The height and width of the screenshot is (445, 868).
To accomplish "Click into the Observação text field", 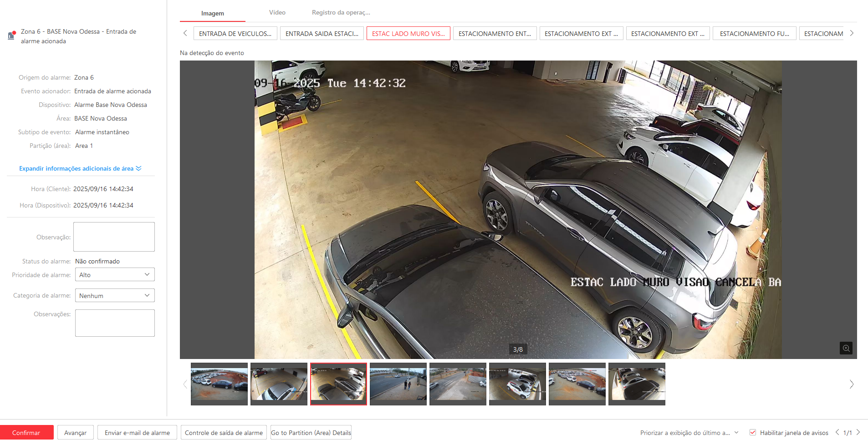I will (114, 237).
